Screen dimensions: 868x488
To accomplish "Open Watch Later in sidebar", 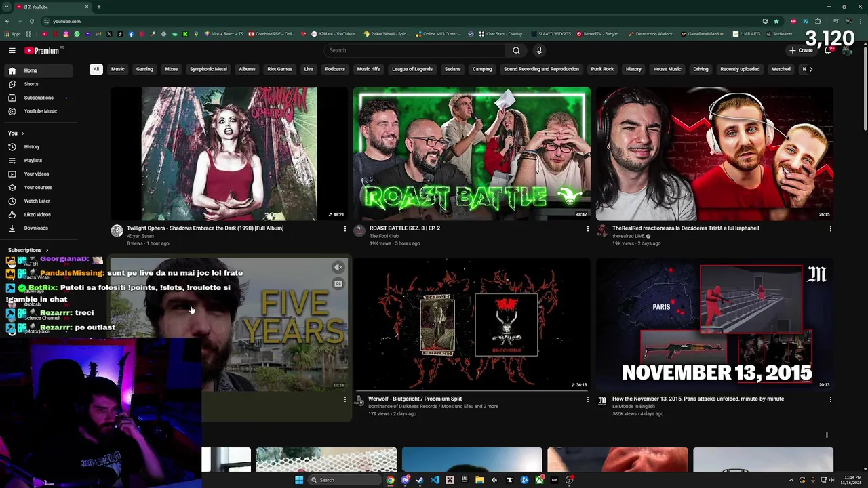I will point(37,201).
